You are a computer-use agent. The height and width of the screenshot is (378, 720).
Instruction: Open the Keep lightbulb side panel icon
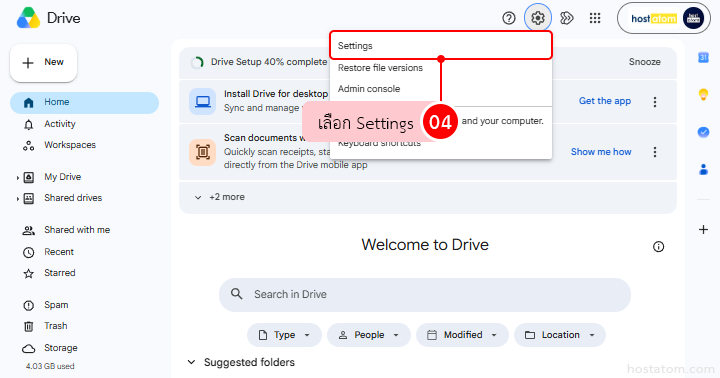point(703,95)
